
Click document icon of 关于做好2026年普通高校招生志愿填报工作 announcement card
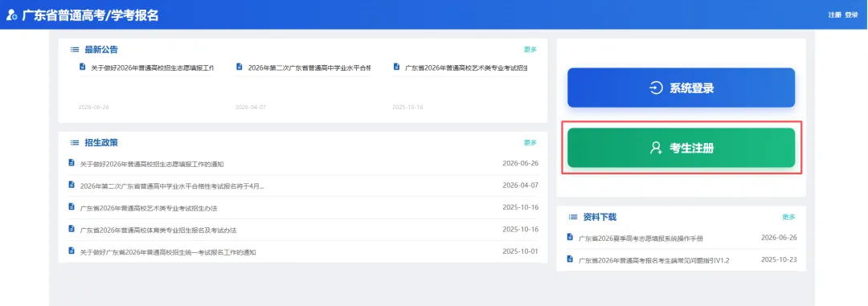(x=83, y=67)
